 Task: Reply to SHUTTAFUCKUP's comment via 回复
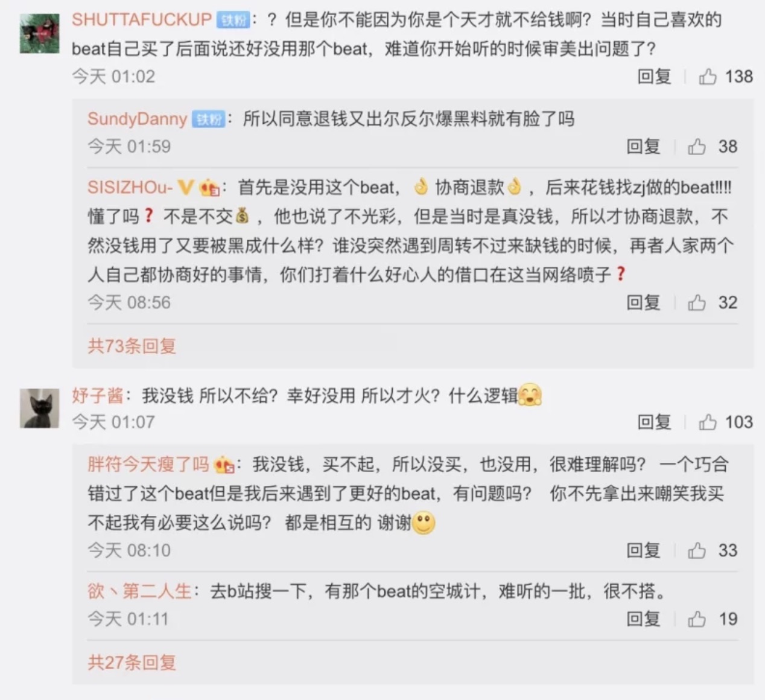point(655,77)
